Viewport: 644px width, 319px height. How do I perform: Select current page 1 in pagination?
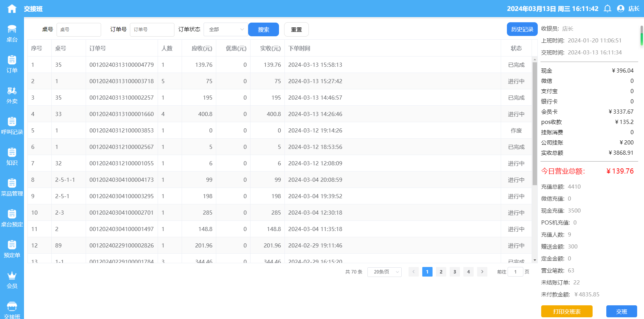[427, 272]
